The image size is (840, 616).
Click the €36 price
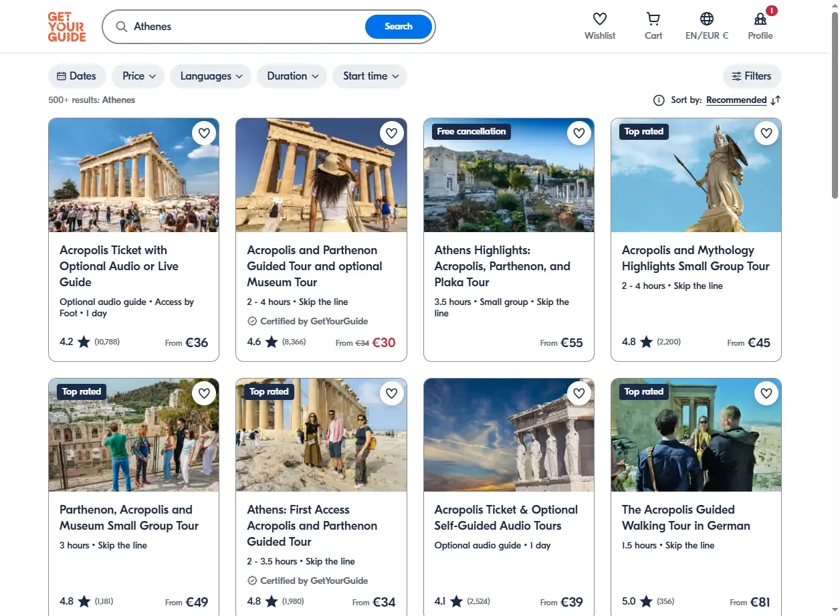(197, 342)
